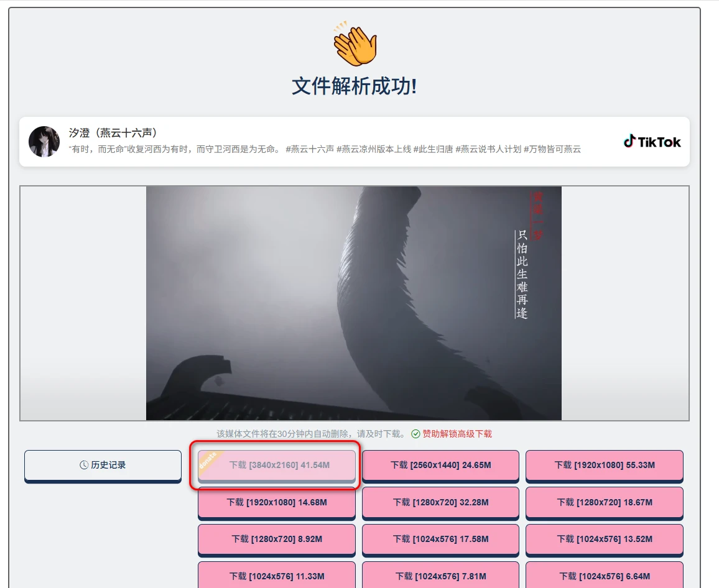Download the 1024x576 17.58M version
The width and height of the screenshot is (719, 588).
[x=440, y=540]
